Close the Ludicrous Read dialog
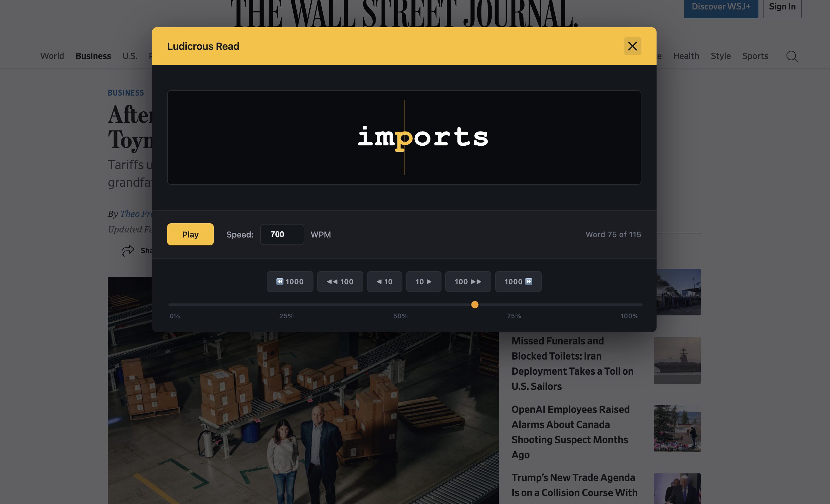The height and width of the screenshot is (504, 830). [632, 46]
